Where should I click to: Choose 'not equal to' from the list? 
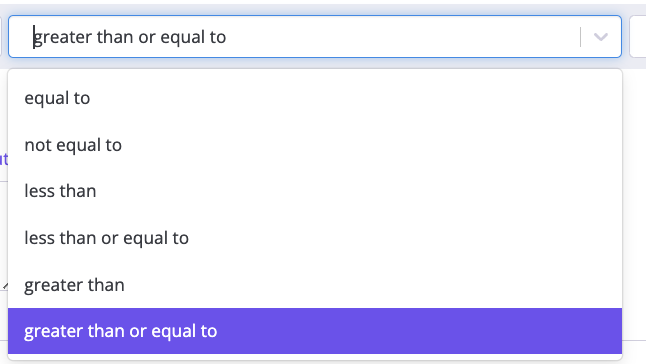(x=315, y=145)
